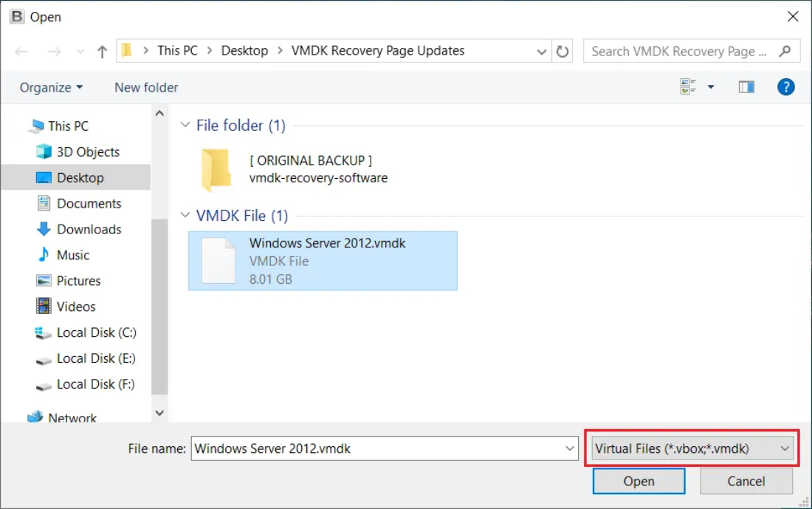Viewport: 812px width, 509px height.
Task: Click the Open button
Action: [639, 481]
